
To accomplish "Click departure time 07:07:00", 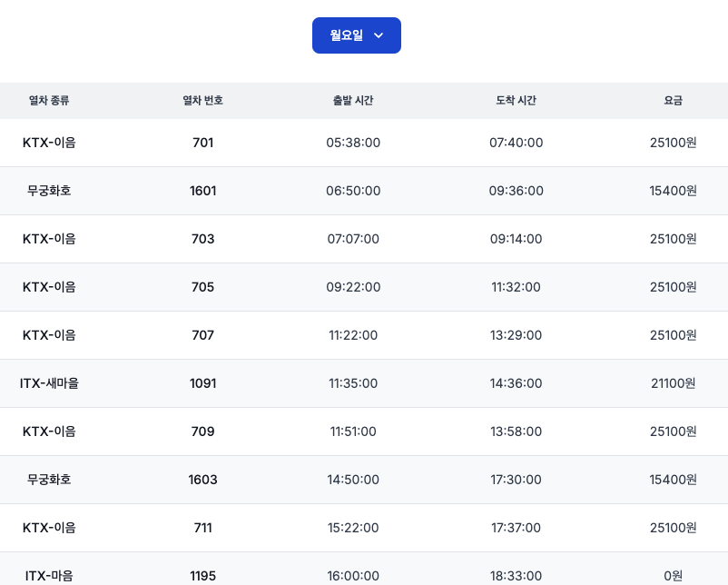I will tap(353, 239).
